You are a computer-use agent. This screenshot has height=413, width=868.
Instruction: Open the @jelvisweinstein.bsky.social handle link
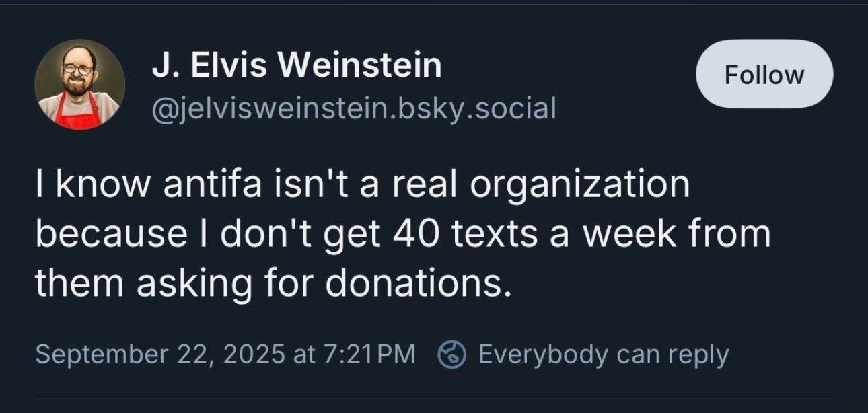point(354,108)
